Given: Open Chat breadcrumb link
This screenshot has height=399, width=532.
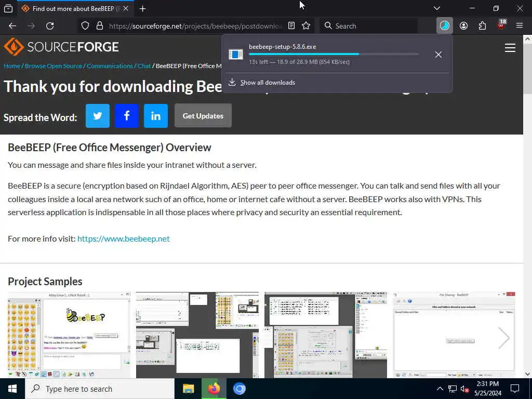Looking at the screenshot, I should tap(144, 66).
